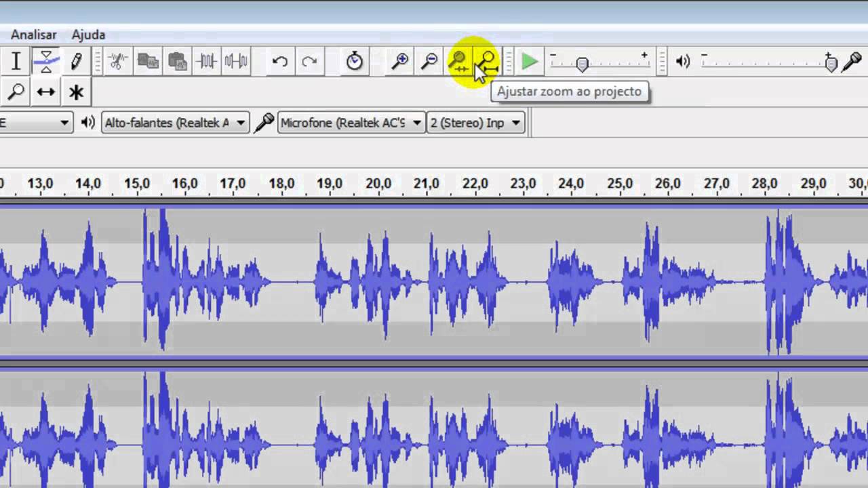This screenshot has height=488, width=868.
Task: Click lower channel waveform in the track
Action: (x=434, y=428)
